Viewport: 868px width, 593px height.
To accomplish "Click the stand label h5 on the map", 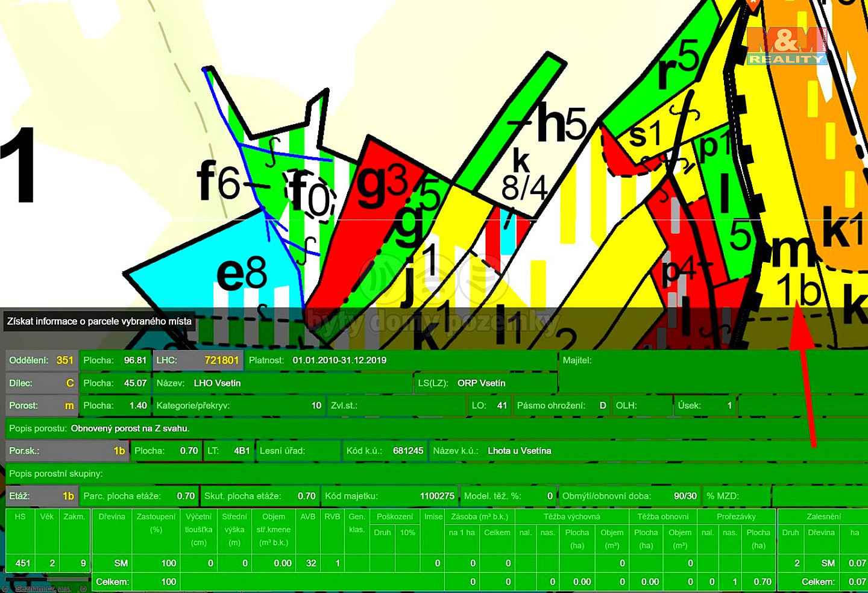I will (562, 122).
